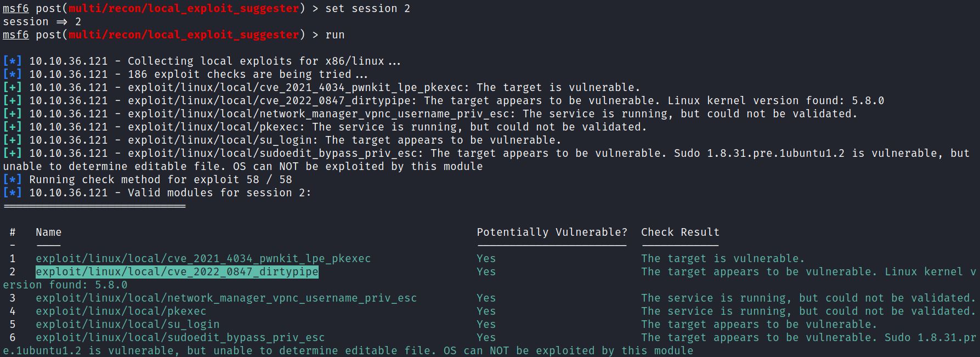Click the blue [*] marker before 'Running check method'

13,179
